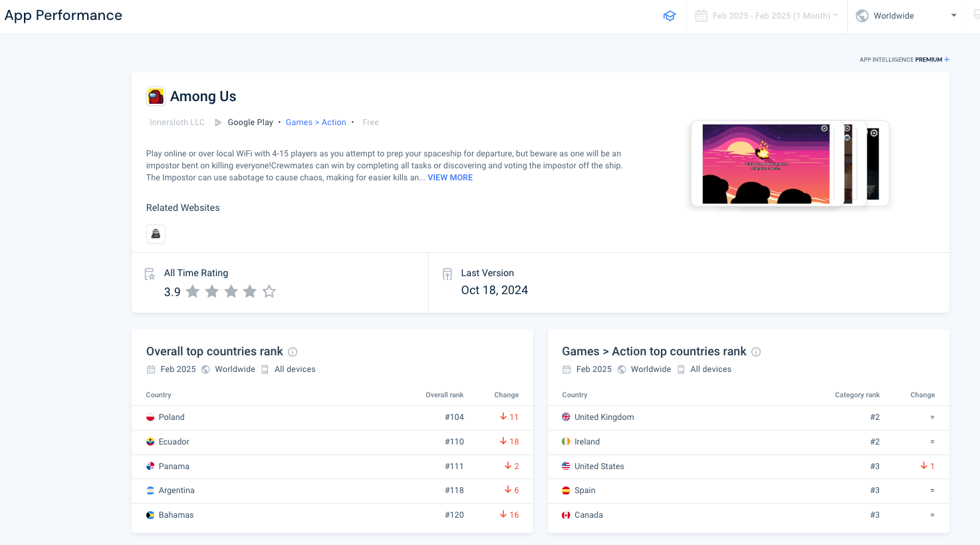Image resolution: width=980 pixels, height=545 pixels.
Task: Click the graduation cap icon in the header
Action: (670, 15)
